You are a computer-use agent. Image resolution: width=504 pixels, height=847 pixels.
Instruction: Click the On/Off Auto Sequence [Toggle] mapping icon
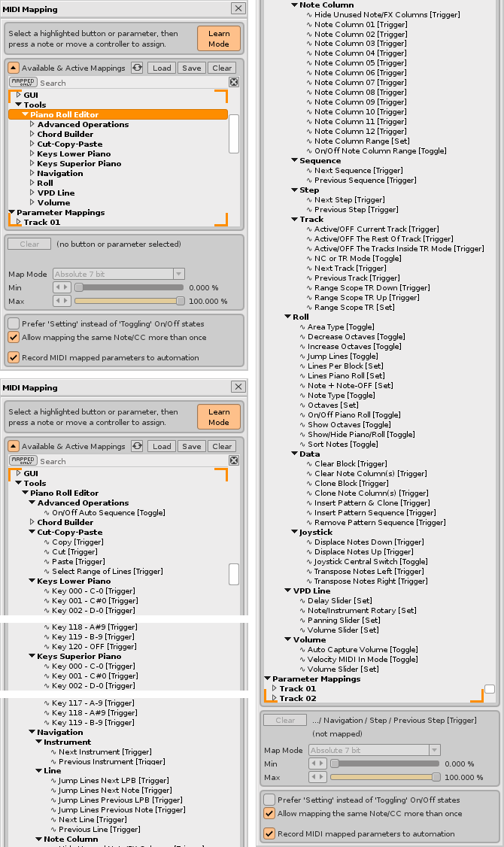point(47,513)
